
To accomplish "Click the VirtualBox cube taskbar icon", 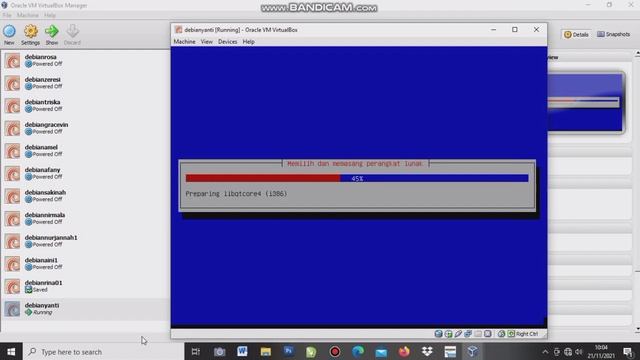I will click(x=472, y=351).
